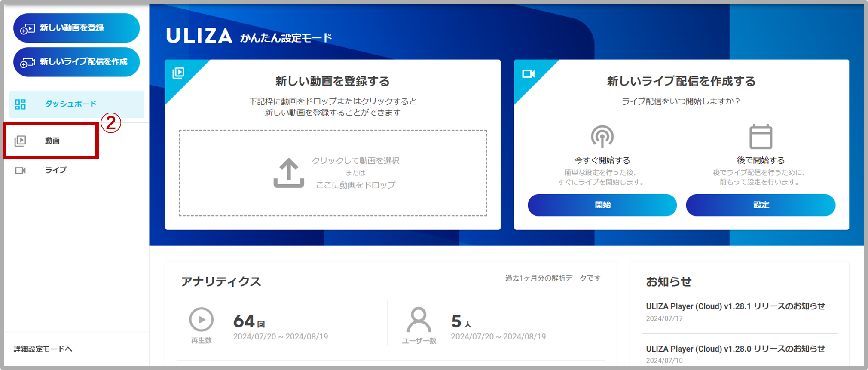Click the 再生数 play circle icon
This screenshot has height=370, width=868.
201,320
